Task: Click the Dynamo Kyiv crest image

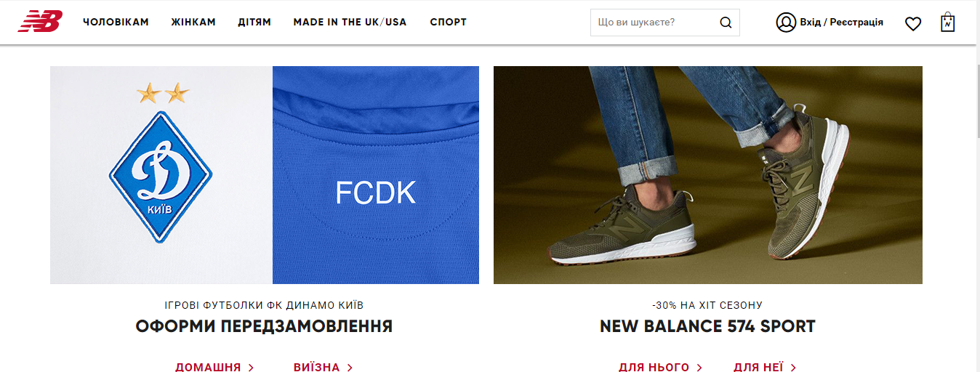Action: (x=161, y=175)
